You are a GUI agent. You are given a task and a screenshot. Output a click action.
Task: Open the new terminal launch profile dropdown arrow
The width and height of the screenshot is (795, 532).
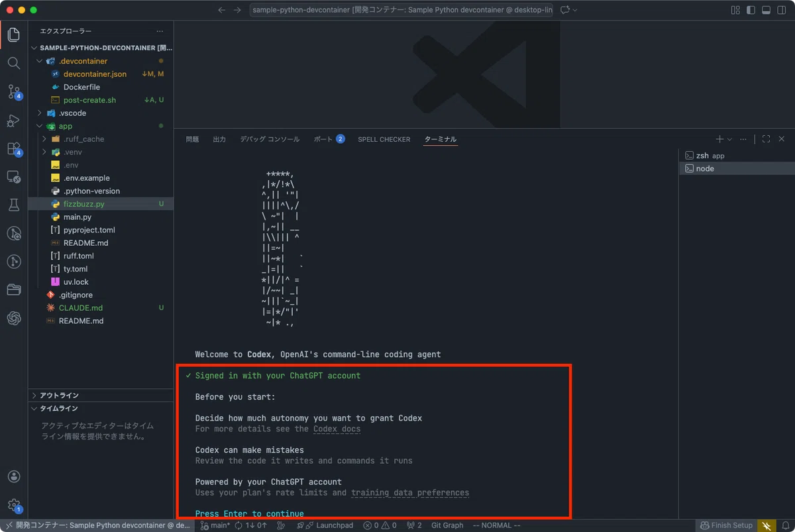click(729, 139)
